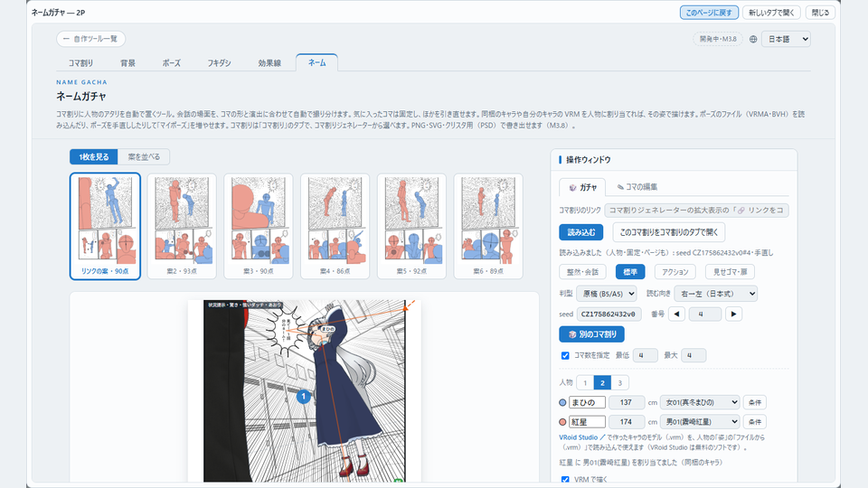Select the 案を並べる view

tap(144, 156)
